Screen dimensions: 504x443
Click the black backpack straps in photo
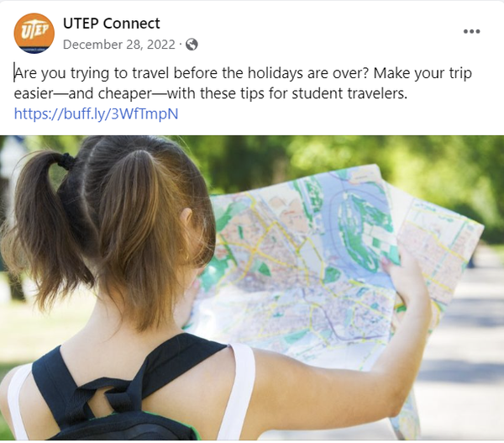click(125, 382)
